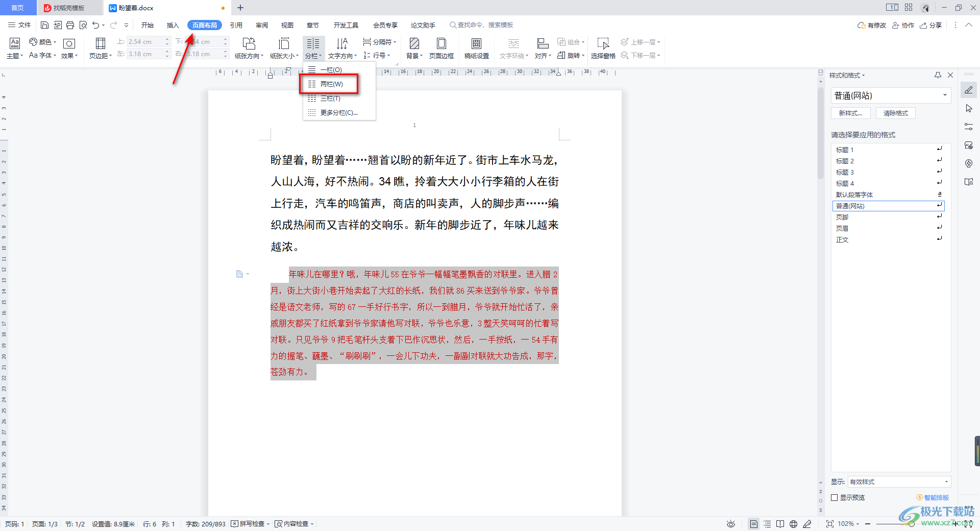Click the Share (分享) button
Viewport: 980px width, 531px height.
(931, 25)
